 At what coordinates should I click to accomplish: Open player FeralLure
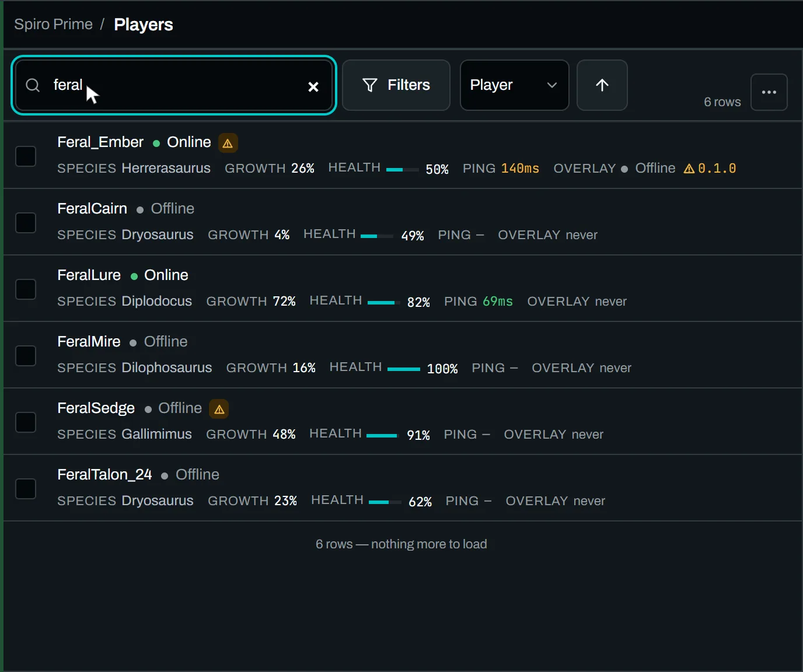[x=89, y=275]
